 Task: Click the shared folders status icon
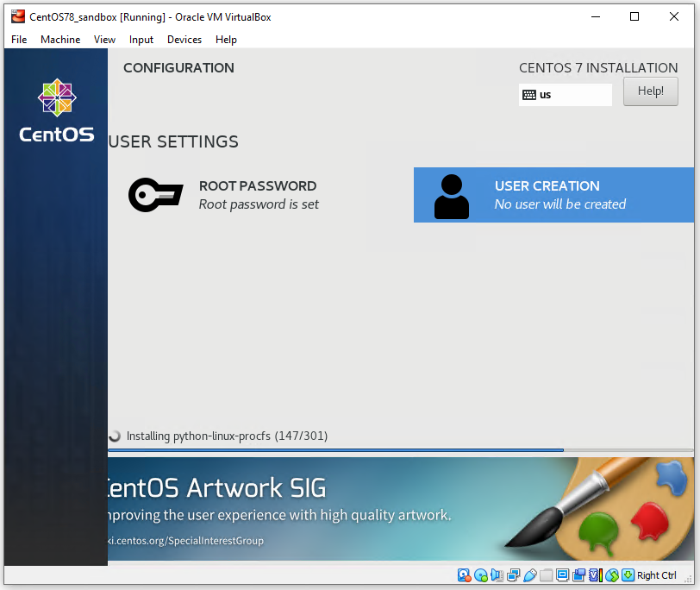pyautogui.click(x=547, y=575)
